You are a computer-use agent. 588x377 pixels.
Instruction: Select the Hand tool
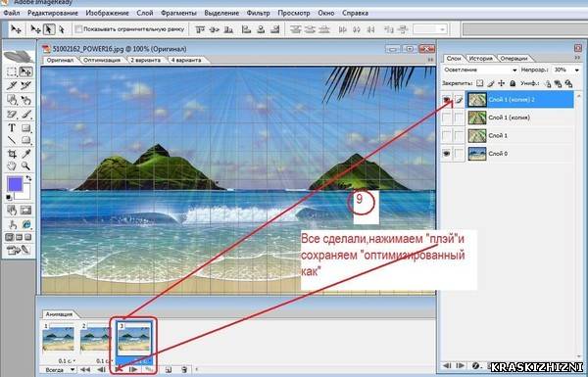(12, 166)
